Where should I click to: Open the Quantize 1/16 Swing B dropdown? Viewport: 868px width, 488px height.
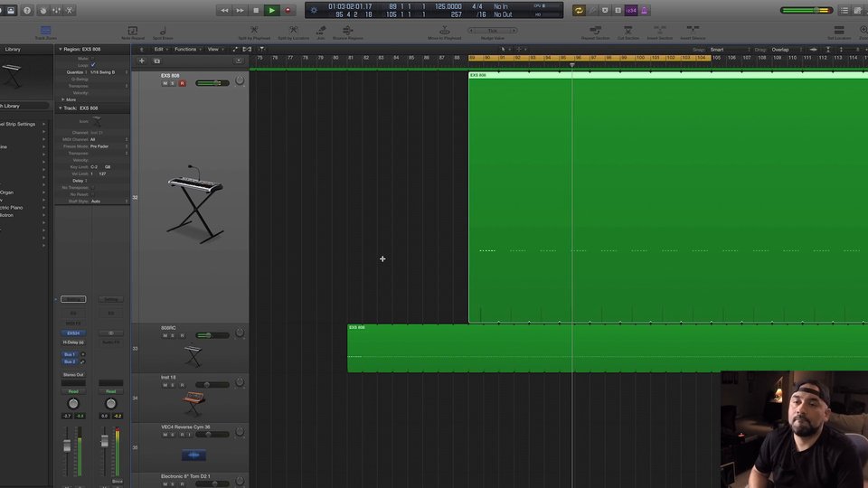[108, 72]
